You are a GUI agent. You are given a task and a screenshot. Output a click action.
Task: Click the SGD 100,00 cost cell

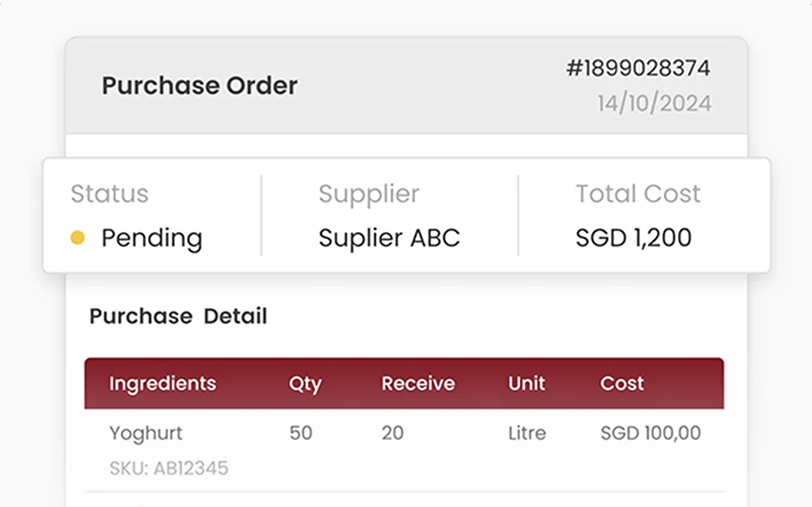coord(650,433)
